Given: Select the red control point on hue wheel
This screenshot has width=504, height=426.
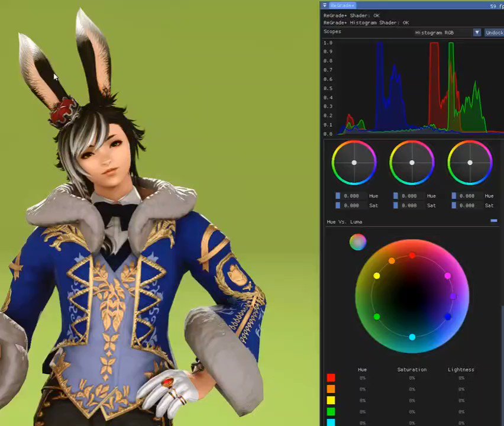Looking at the screenshot, I should (x=412, y=256).
